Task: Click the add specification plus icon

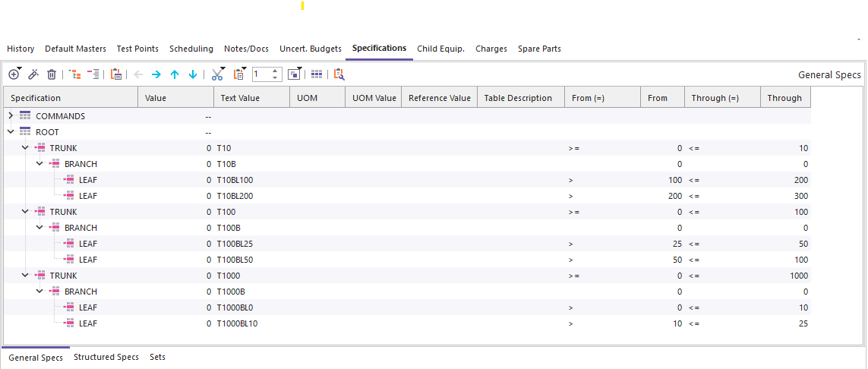Action: coord(14,74)
